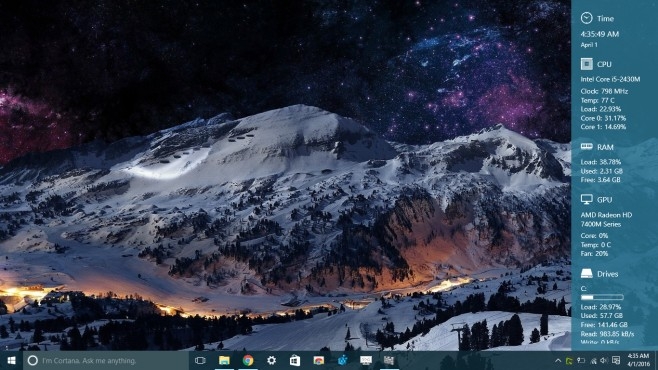
Task: Open the battery power tray icon
Action: coord(581,360)
